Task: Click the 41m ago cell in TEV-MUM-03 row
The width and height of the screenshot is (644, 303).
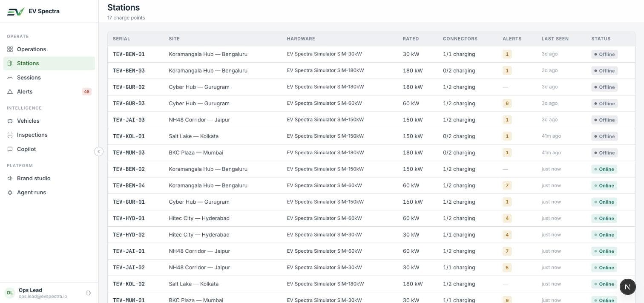Action: point(551,153)
